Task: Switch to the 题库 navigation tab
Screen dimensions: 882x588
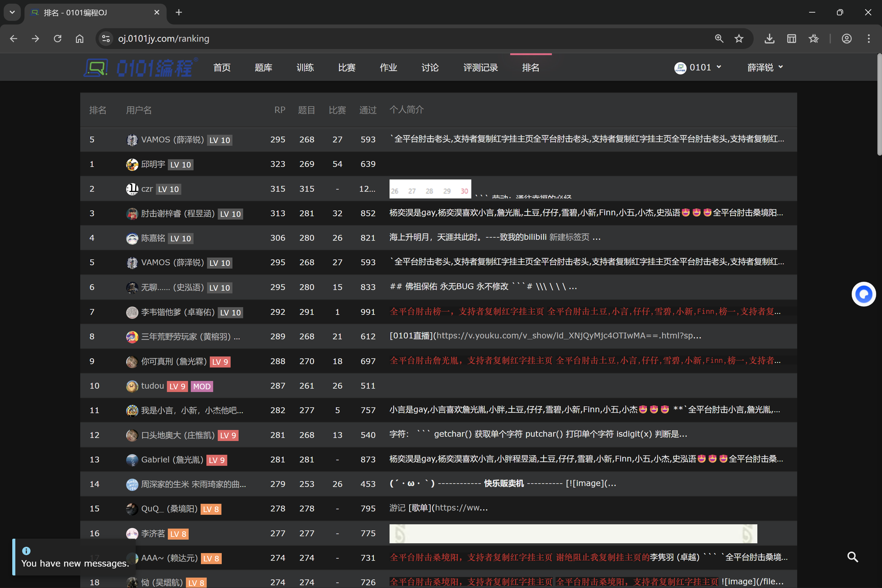Action: [263, 67]
